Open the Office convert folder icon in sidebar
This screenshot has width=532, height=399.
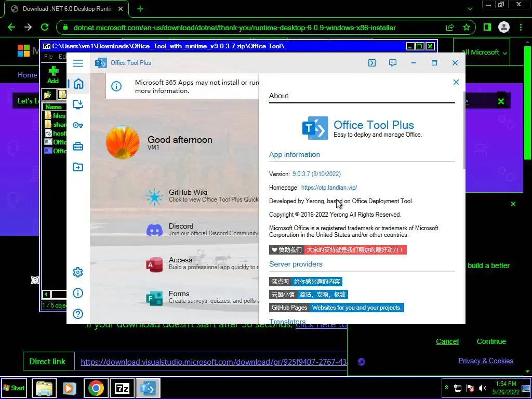[x=78, y=167]
